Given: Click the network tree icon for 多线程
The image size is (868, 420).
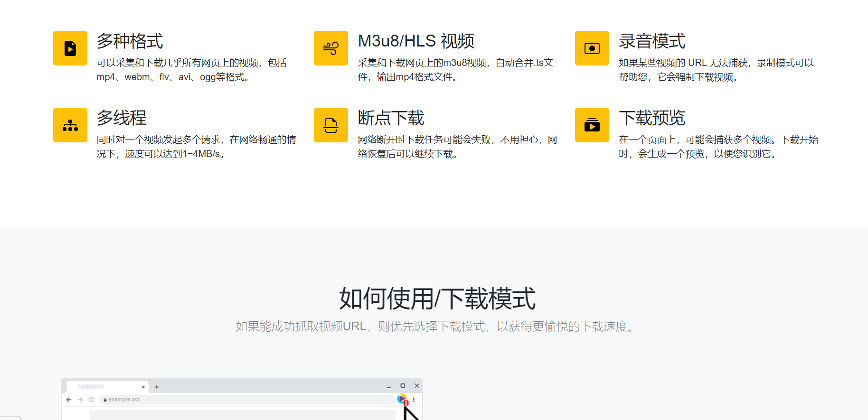Looking at the screenshot, I should click(70, 125).
